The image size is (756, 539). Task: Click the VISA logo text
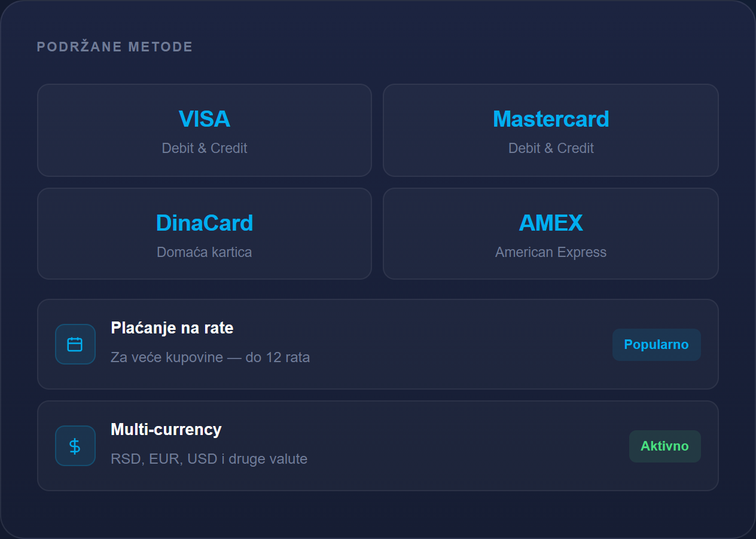click(x=205, y=119)
